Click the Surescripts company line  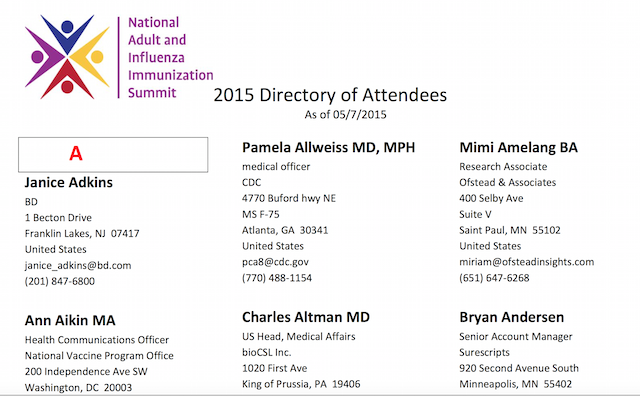pos(484,353)
